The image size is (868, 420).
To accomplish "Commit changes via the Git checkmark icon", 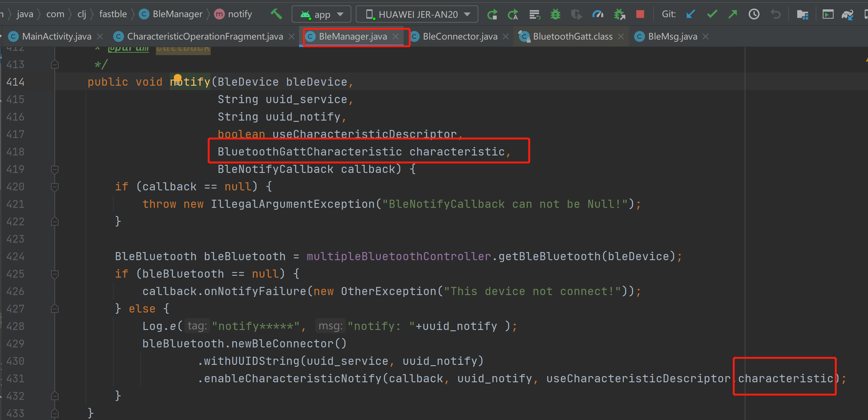I will pyautogui.click(x=712, y=14).
